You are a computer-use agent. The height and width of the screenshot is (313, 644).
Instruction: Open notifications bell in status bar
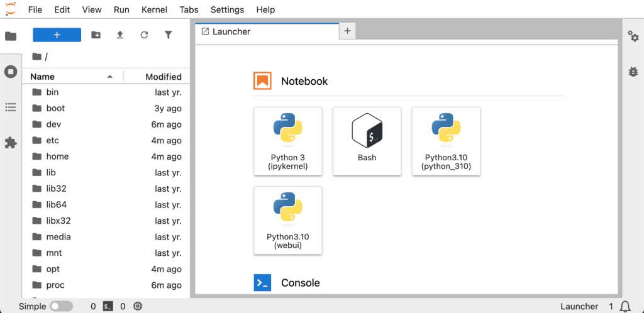click(x=625, y=306)
